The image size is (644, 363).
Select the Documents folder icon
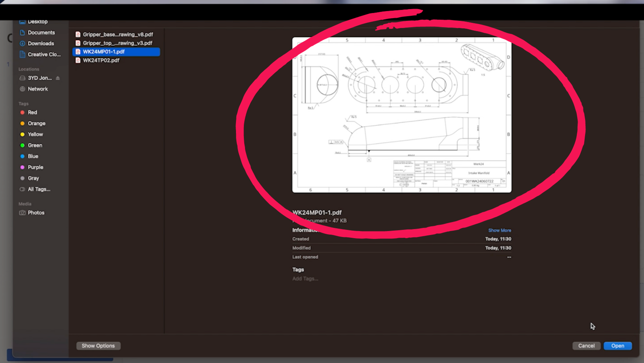click(23, 32)
